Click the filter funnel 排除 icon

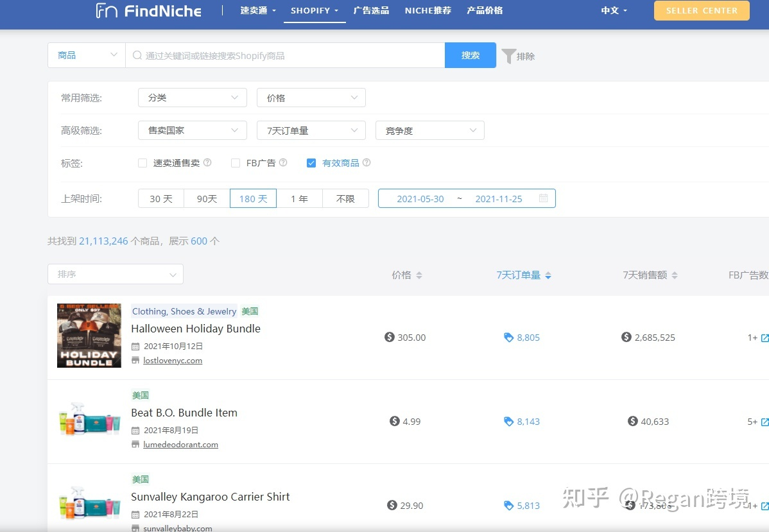click(x=509, y=56)
